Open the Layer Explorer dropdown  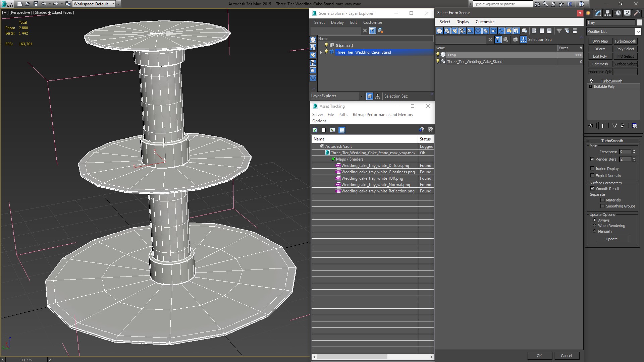click(x=361, y=96)
